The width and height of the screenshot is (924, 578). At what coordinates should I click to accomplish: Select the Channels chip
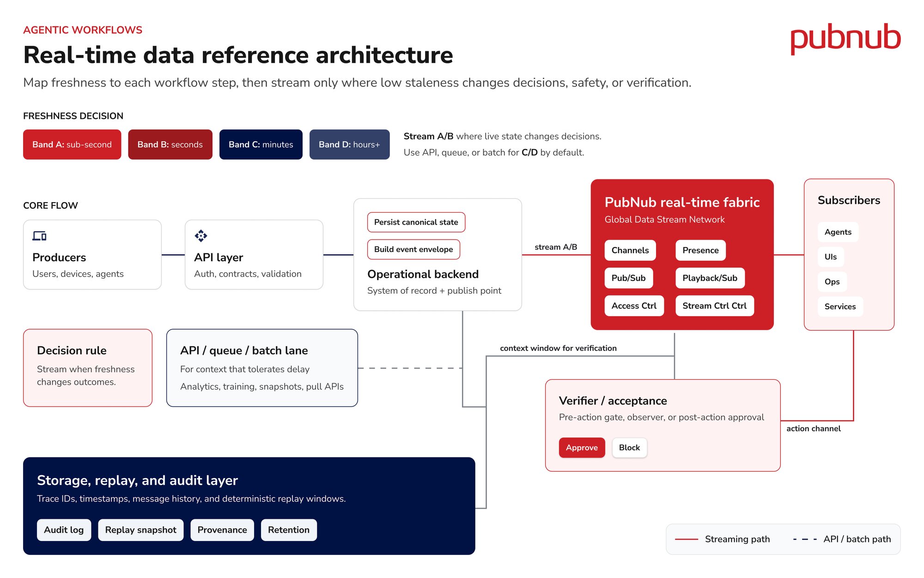pyautogui.click(x=630, y=250)
